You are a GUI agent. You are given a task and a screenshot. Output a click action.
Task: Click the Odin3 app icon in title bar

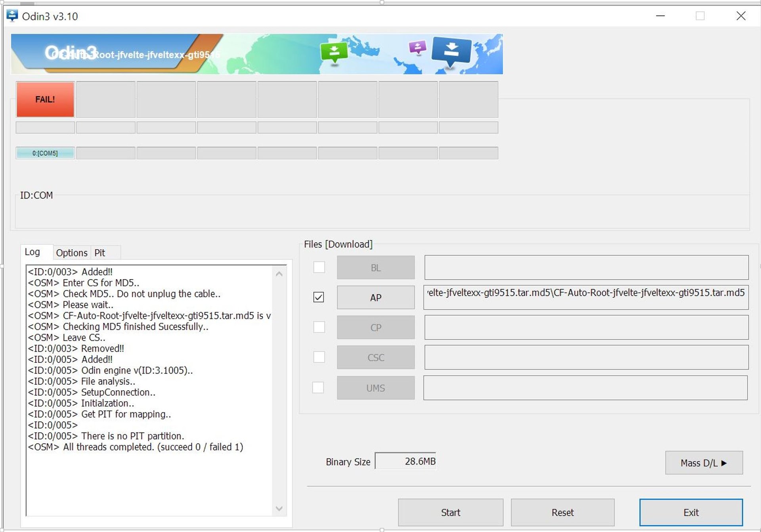12,16
